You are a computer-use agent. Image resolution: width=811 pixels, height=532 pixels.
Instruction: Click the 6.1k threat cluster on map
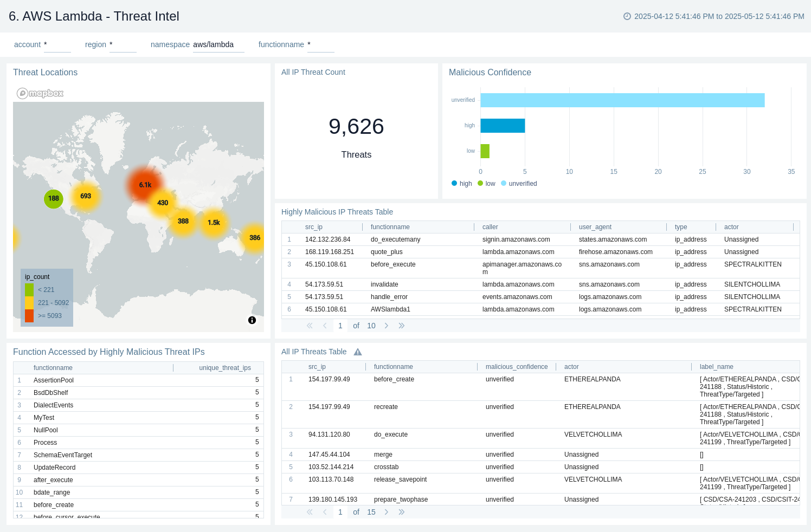145,185
